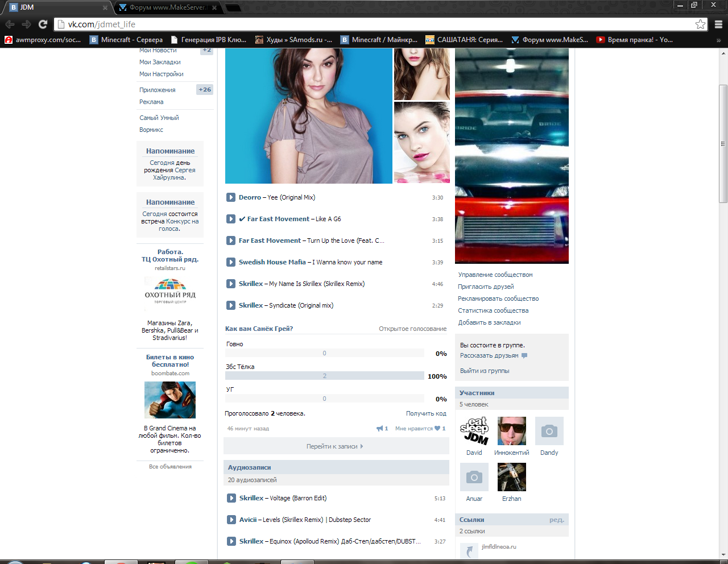Viewport: 728px width, 564px height.
Task: Play Turn Up the Love track
Action: point(231,240)
